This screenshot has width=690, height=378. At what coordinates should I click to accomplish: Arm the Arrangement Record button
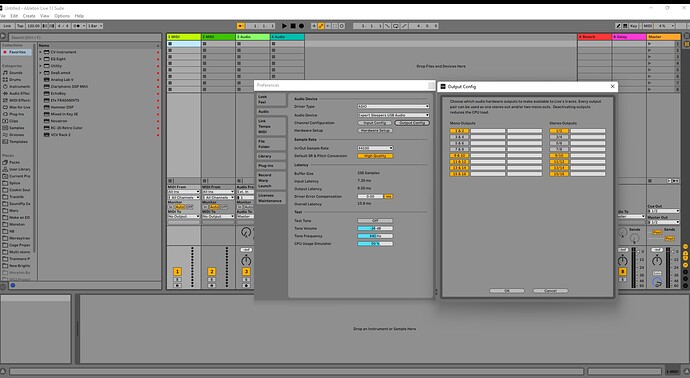pos(301,26)
